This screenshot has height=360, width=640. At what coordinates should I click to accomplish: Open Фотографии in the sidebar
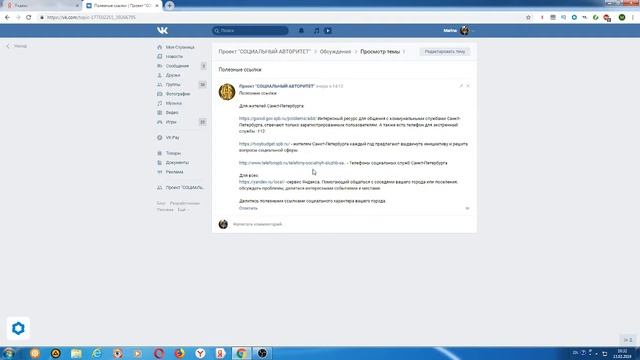click(x=178, y=94)
